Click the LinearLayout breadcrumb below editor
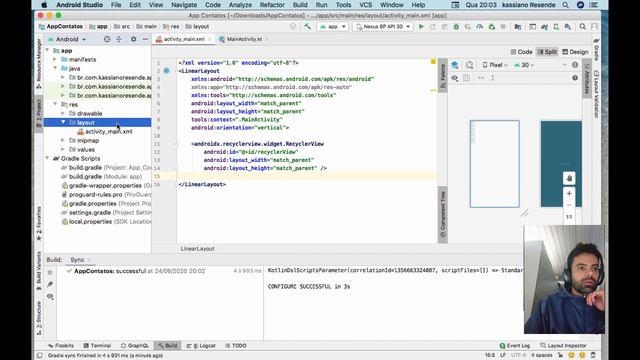This screenshot has height=360, width=640. point(198,249)
